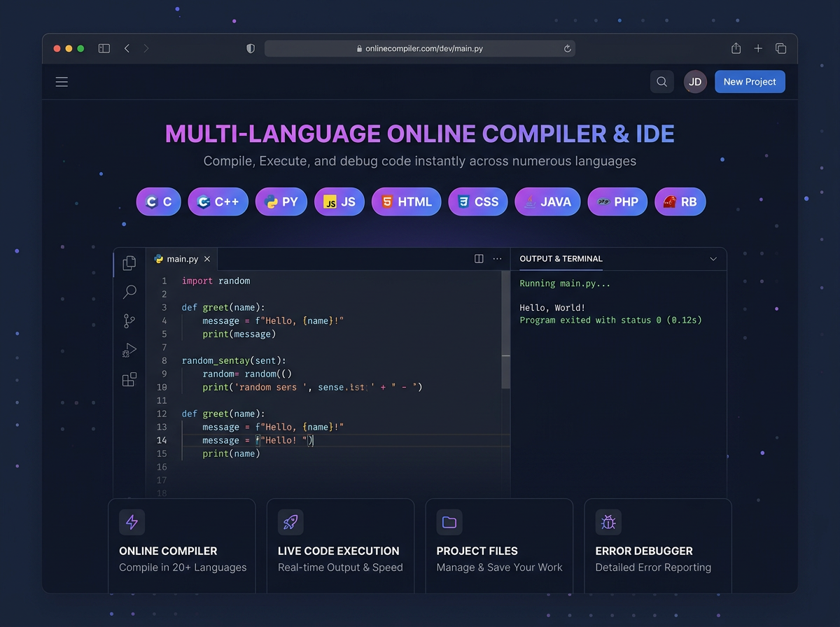Image resolution: width=840 pixels, height=627 pixels.
Task: Select the PHP language pill
Action: (x=617, y=202)
